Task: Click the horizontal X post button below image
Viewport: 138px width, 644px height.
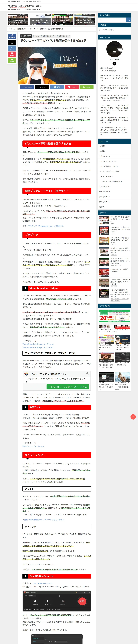Action: (x=42, y=87)
